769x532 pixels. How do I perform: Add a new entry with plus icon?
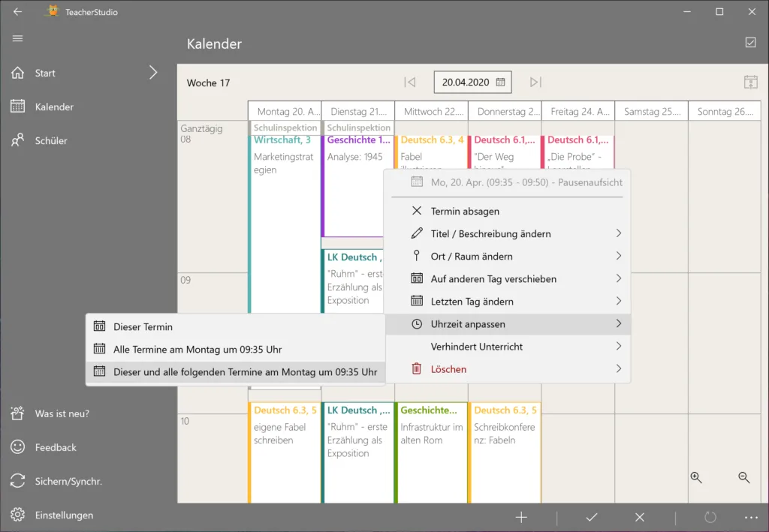click(x=521, y=517)
